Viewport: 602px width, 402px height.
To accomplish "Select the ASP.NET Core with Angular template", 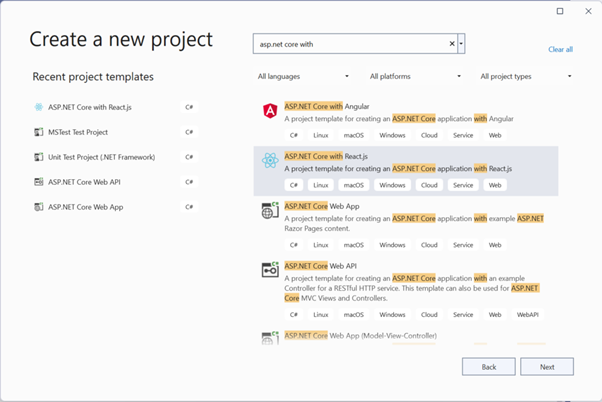I will [x=406, y=121].
